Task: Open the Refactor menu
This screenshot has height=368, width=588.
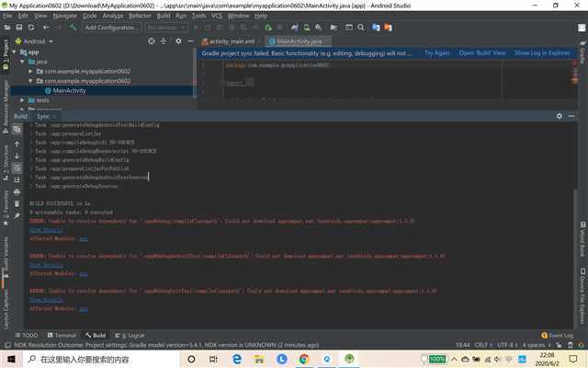Action: pyautogui.click(x=140, y=16)
